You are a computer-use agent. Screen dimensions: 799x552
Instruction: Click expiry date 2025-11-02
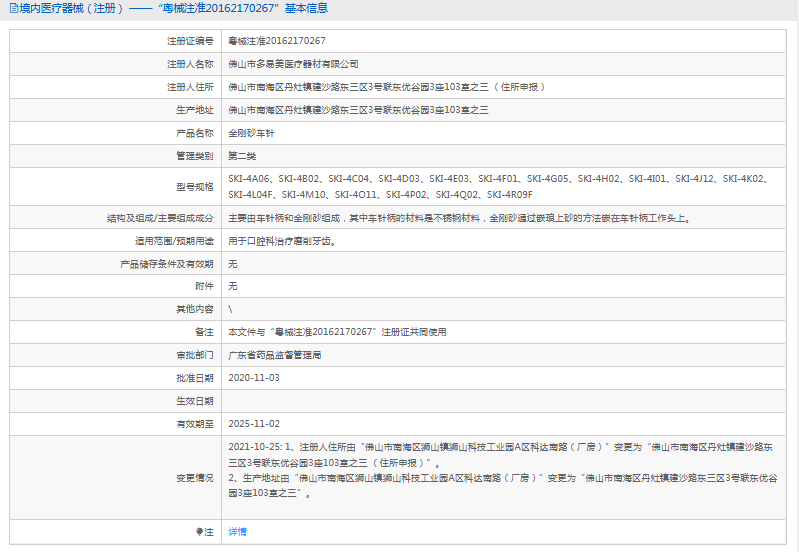(254, 424)
